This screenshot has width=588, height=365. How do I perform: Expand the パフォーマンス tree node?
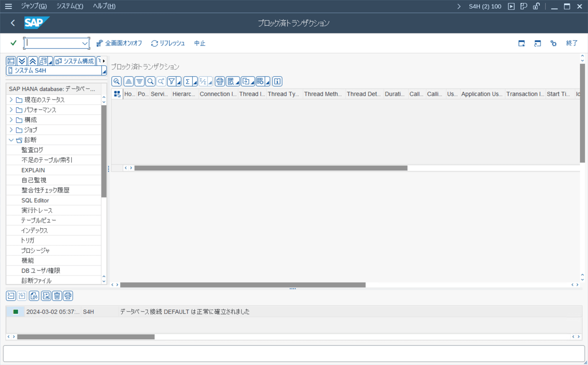tap(11, 110)
